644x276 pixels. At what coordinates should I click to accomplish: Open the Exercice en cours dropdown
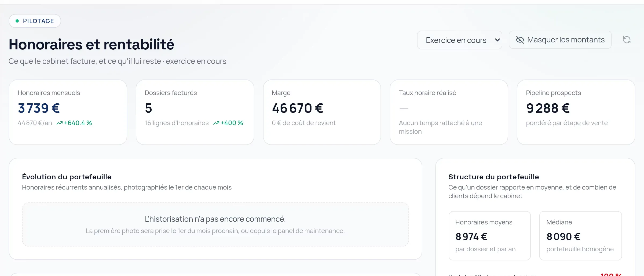coord(459,40)
